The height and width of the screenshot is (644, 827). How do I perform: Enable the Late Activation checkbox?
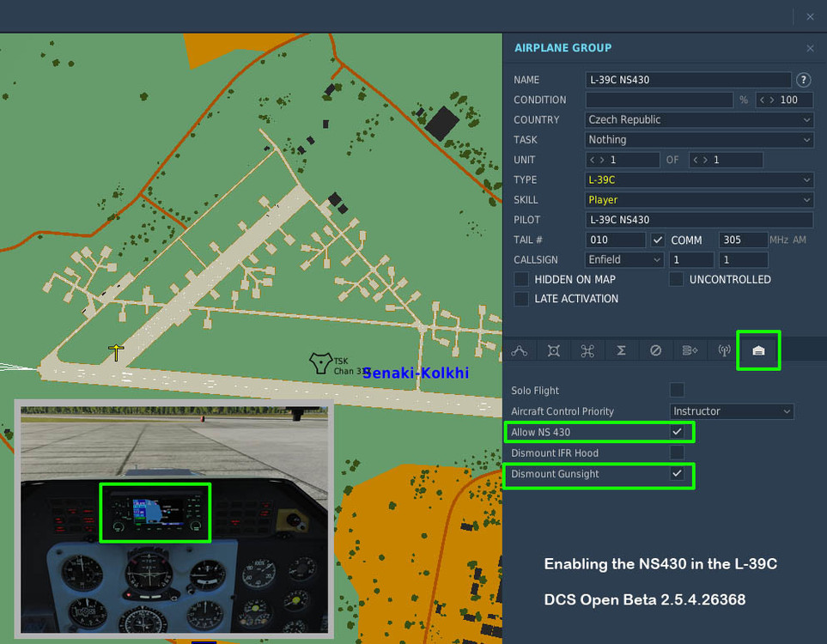[521, 299]
